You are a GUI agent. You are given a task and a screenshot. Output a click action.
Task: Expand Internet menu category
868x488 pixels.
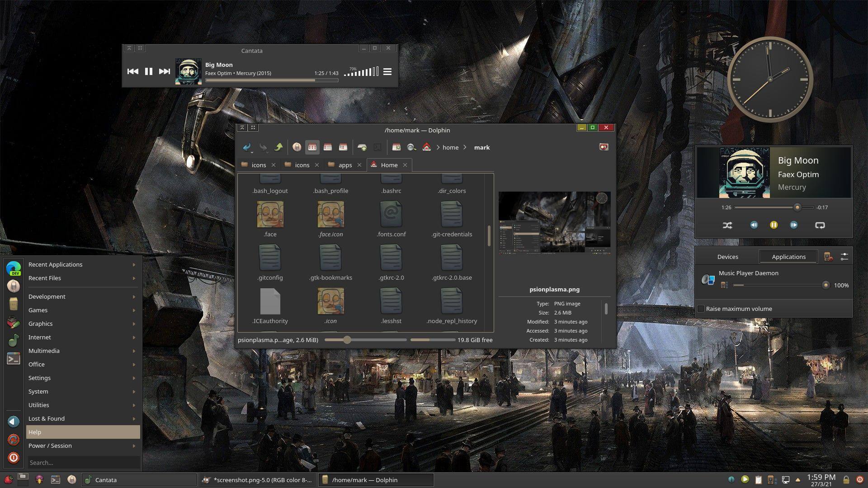tap(83, 337)
